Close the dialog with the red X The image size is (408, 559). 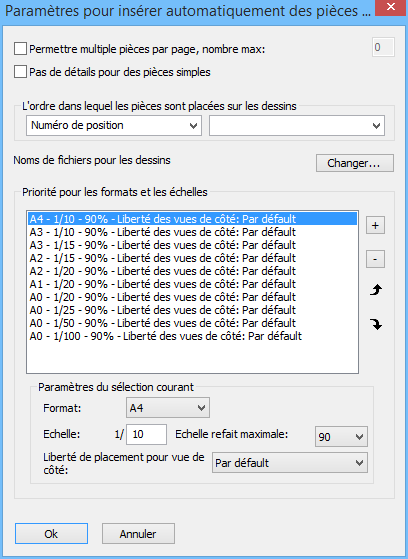tap(391, 8)
